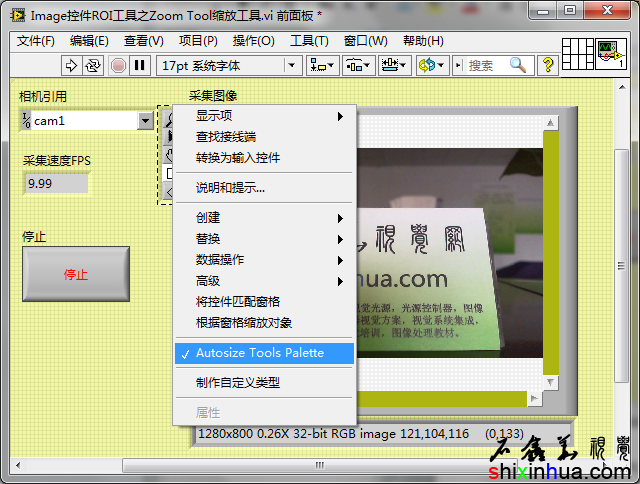Open the Align Objects dropdown

click(x=322, y=65)
